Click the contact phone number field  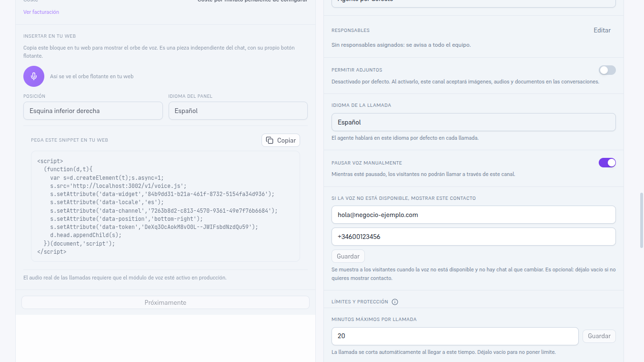pyautogui.click(x=473, y=237)
